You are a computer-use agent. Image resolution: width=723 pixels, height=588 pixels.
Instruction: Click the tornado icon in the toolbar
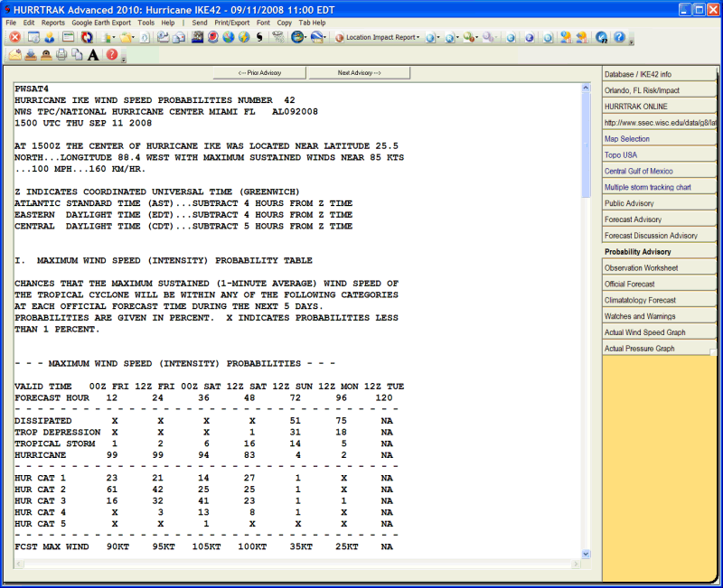coord(277,38)
